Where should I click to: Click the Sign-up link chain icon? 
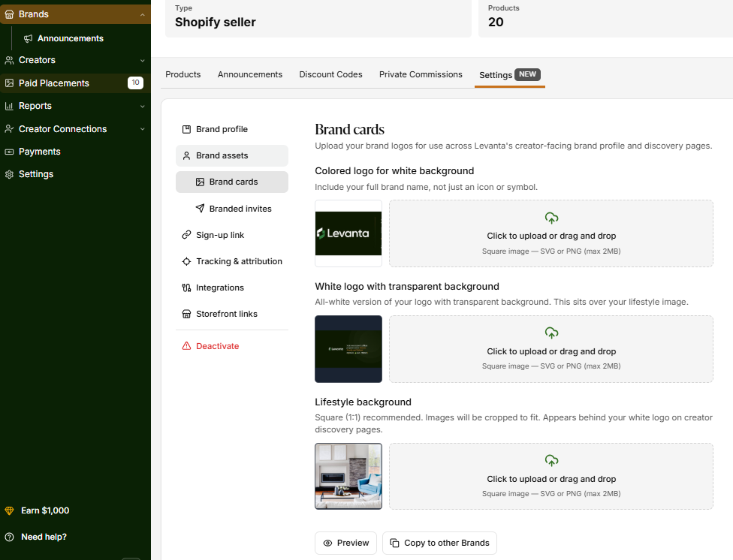point(186,235)
